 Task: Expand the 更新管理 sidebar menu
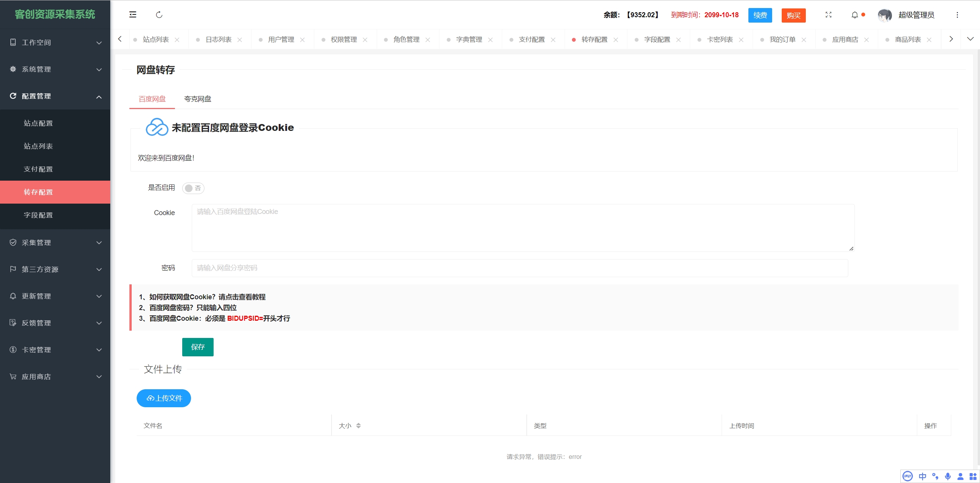[x=55, y=296]
